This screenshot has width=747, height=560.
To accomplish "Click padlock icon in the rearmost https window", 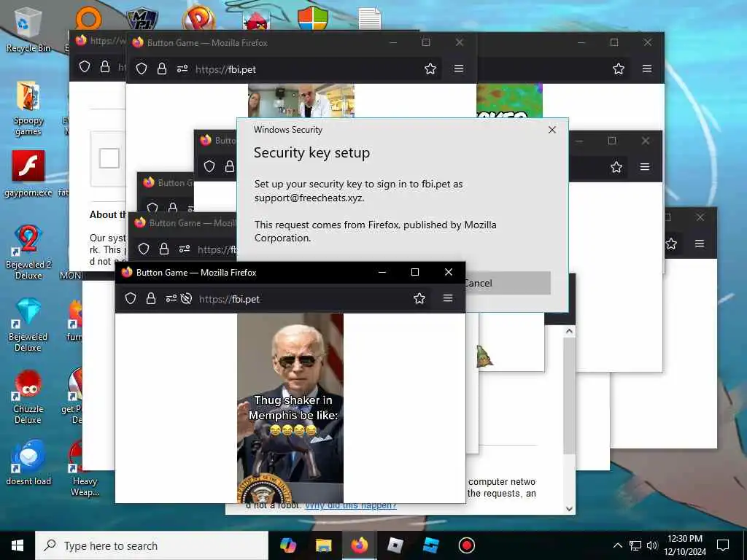I will 105,66.
